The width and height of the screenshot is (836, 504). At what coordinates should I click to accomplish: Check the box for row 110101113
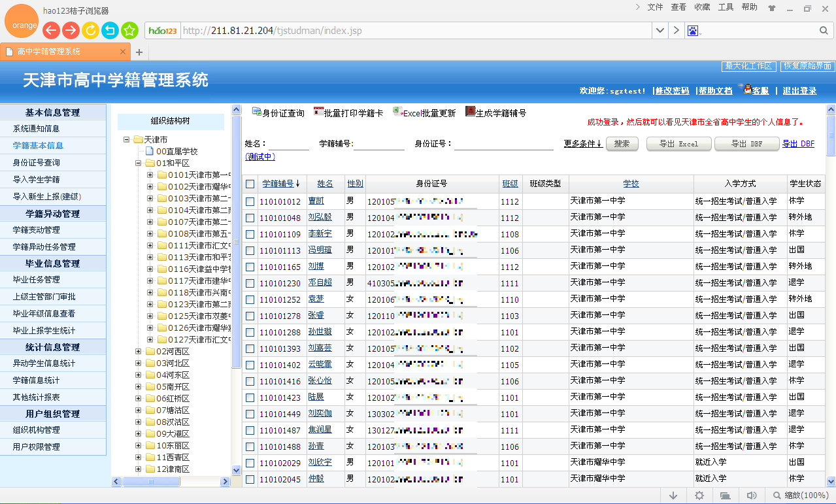coord(250,250)
